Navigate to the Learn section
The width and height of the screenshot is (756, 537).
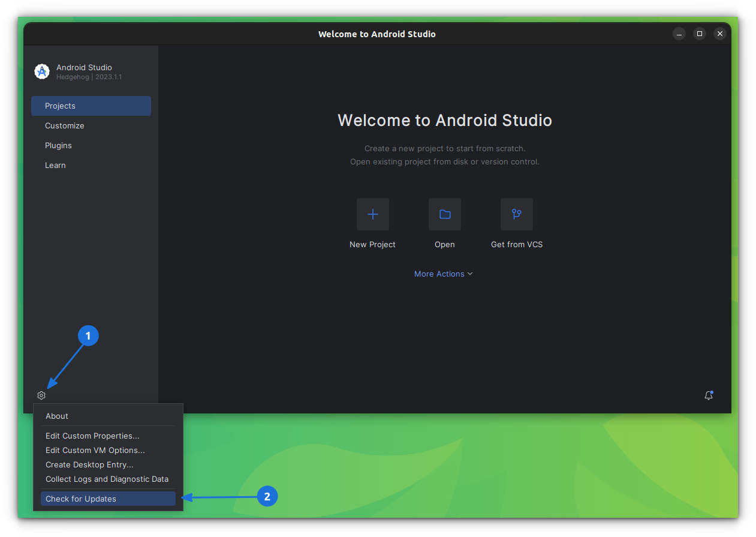(x=55, y=165)
